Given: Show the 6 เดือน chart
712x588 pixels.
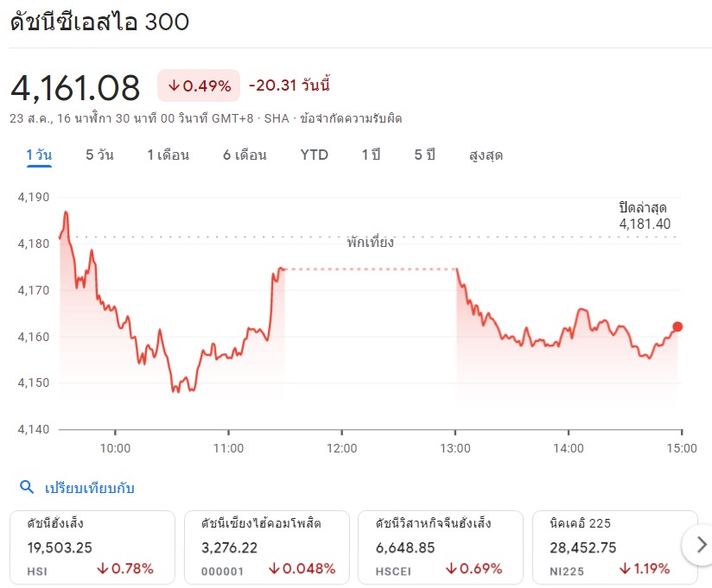Looking at the screenshot, I should click(245, 155).
